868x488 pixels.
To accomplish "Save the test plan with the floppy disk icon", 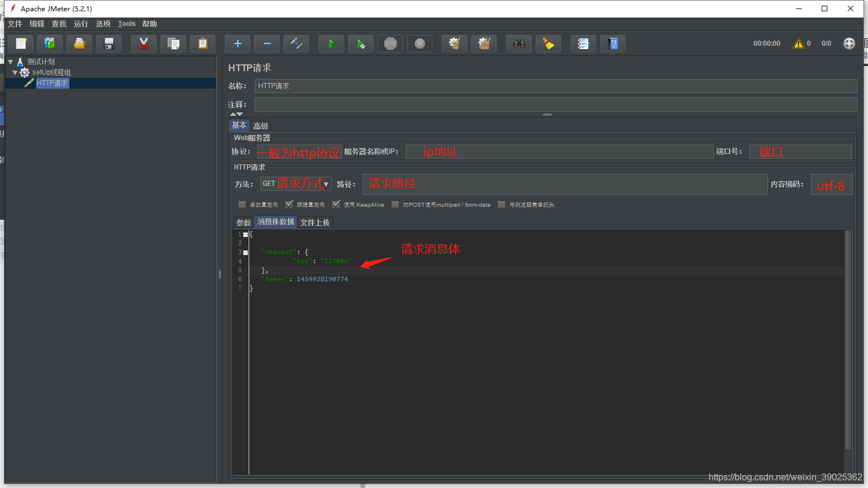I will pyautogui.click(x=109, y=43).
